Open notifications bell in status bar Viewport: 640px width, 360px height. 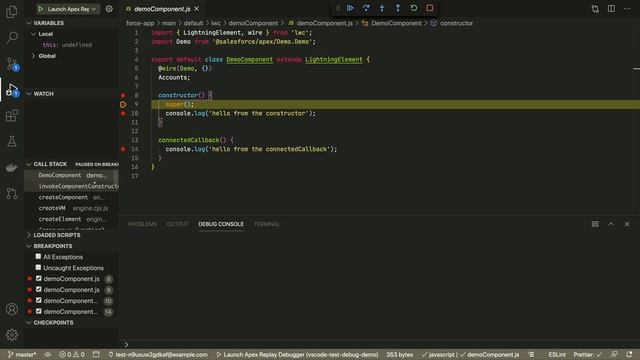click(629, 354)
